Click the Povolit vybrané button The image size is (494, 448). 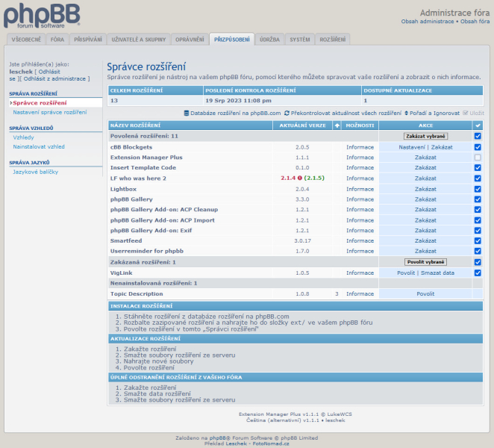tap(425, 262)
